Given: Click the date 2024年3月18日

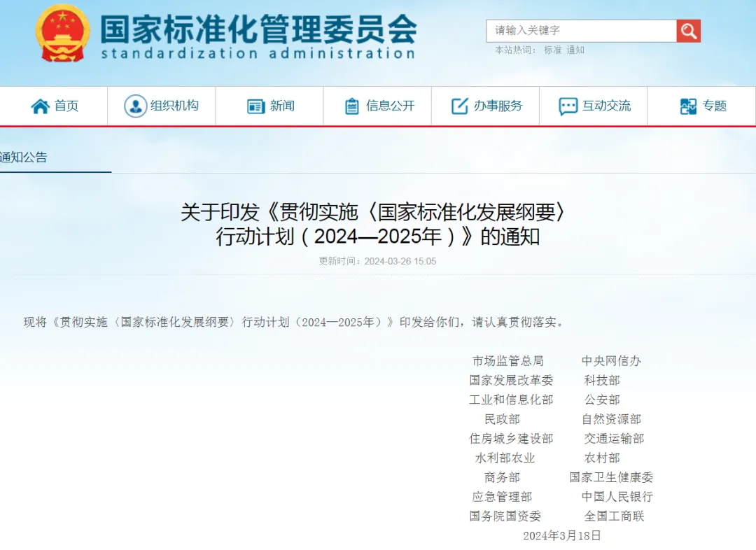Looking at the screenshot, I should click(x=562, y=535).
